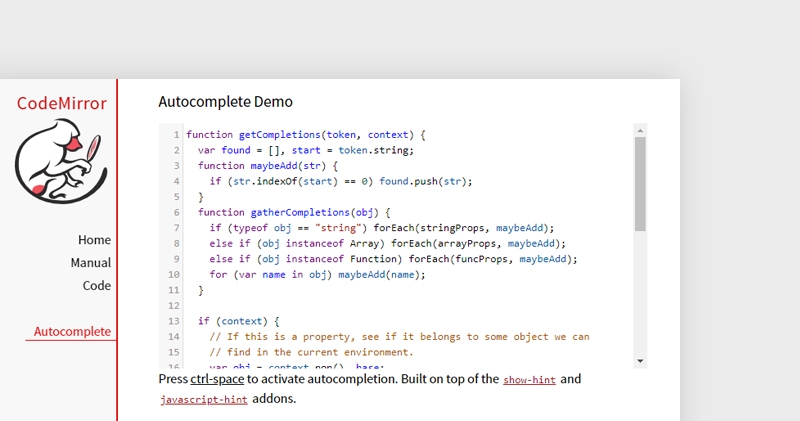Click 'instanceof Array' on line 8

tap(333, 243)
